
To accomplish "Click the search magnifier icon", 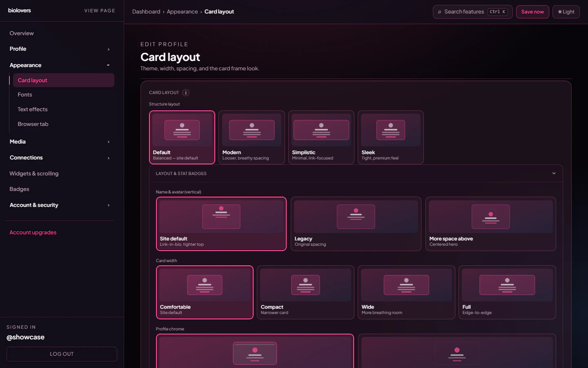I will pyautogui.click(x=440, y=12).
